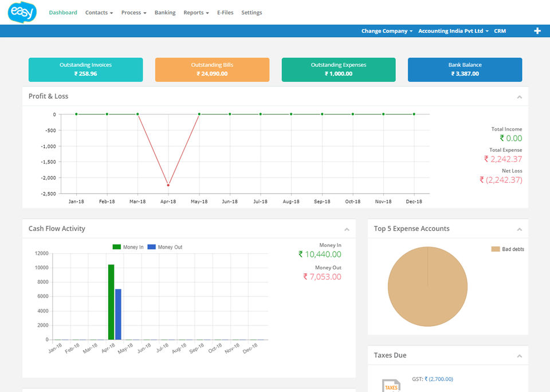Click the green April Money In bar
Screen dimensions: 550x392
111,301
